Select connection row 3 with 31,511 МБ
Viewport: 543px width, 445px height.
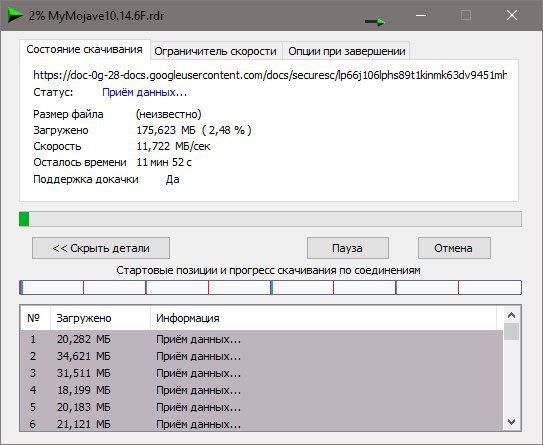click(261, 373)
